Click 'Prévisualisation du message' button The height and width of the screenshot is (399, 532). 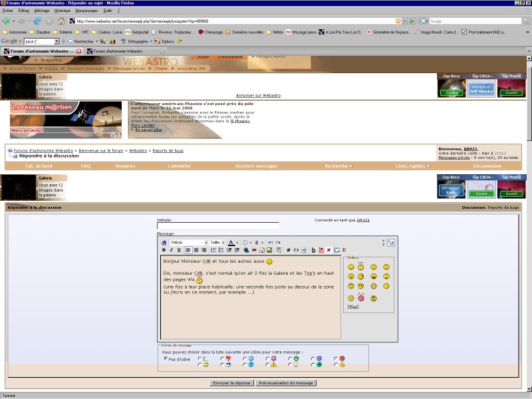coord(286,383)
